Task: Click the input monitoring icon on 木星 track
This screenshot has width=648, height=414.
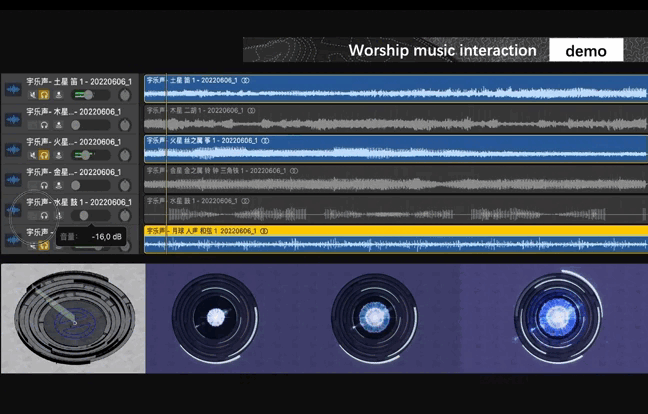Action: 58,125
